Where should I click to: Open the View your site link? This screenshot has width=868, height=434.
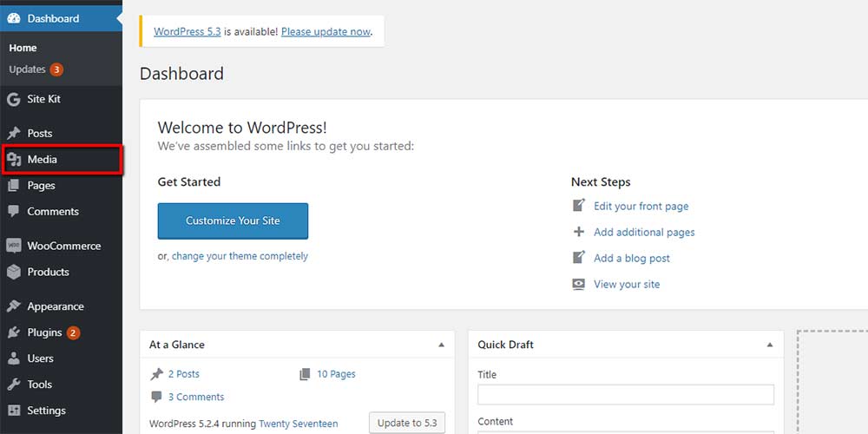(x=627, y=285)
